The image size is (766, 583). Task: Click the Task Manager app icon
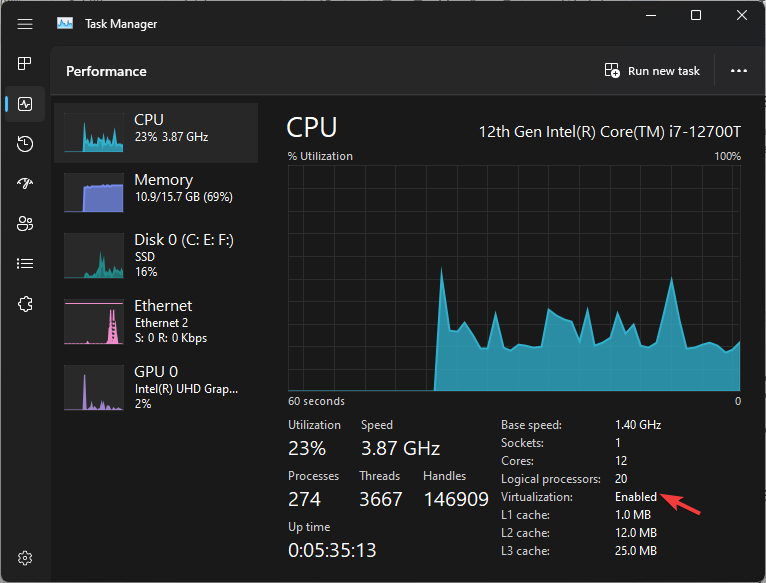(x=65, y=23)
